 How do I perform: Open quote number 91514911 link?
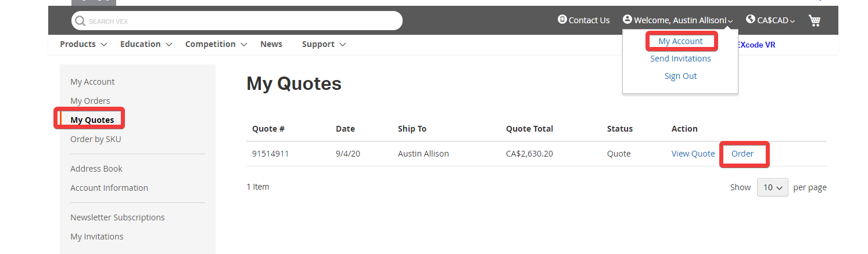click(270, 154)
